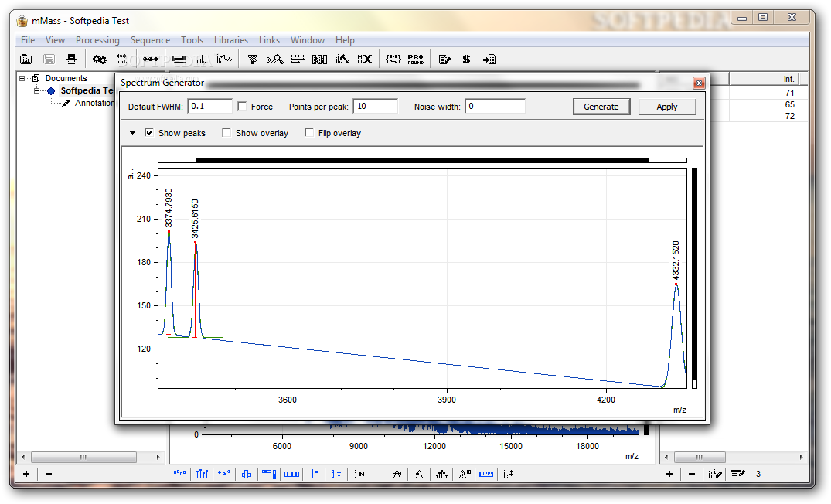Print the spectrum via the printer icon

coord(72,60)
